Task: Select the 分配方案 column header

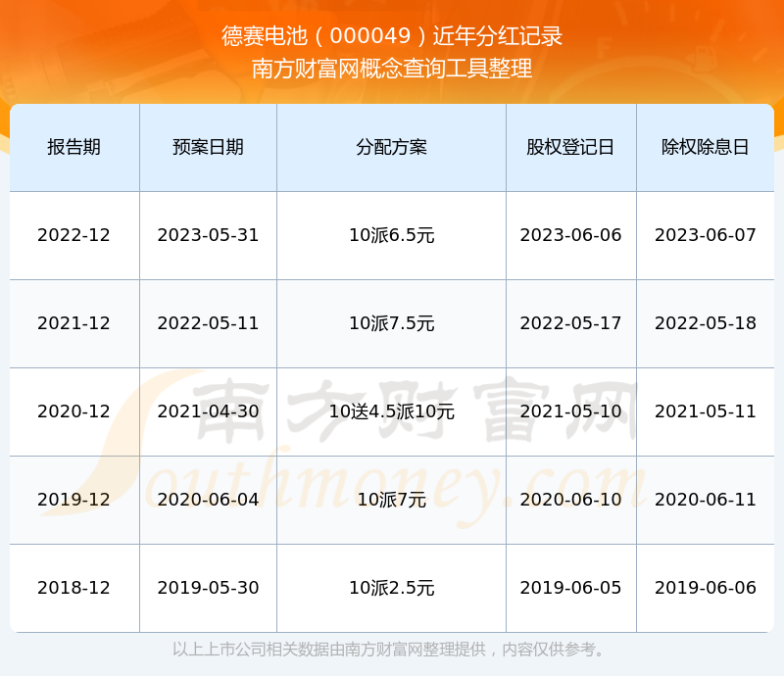Action: tap(391, 147)
